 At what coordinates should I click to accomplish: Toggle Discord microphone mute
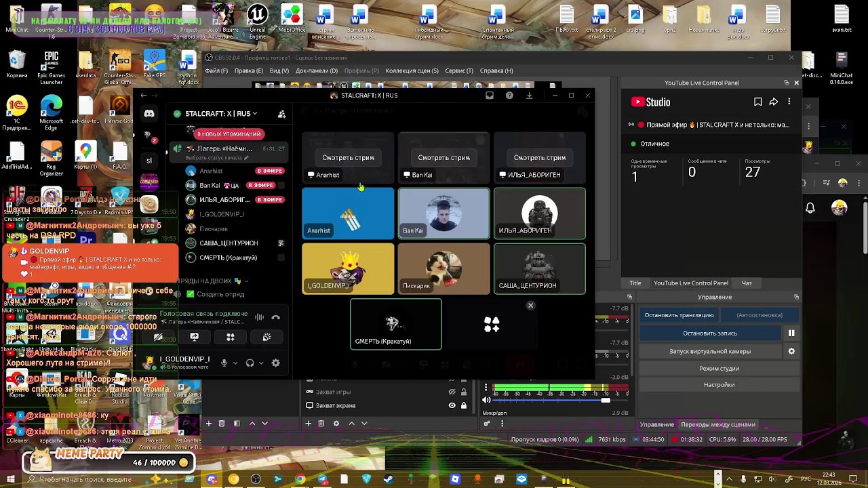click(x=224, y=363)
